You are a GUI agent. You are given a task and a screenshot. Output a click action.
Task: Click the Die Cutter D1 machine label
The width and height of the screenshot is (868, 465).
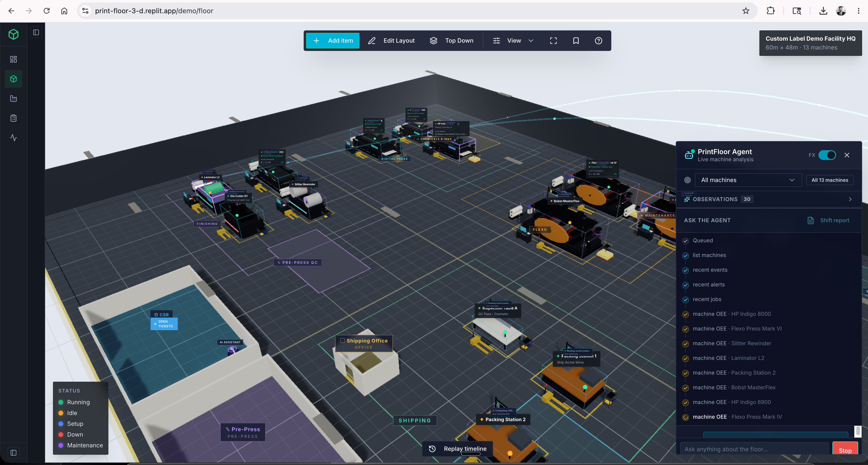tap(239, 198)
